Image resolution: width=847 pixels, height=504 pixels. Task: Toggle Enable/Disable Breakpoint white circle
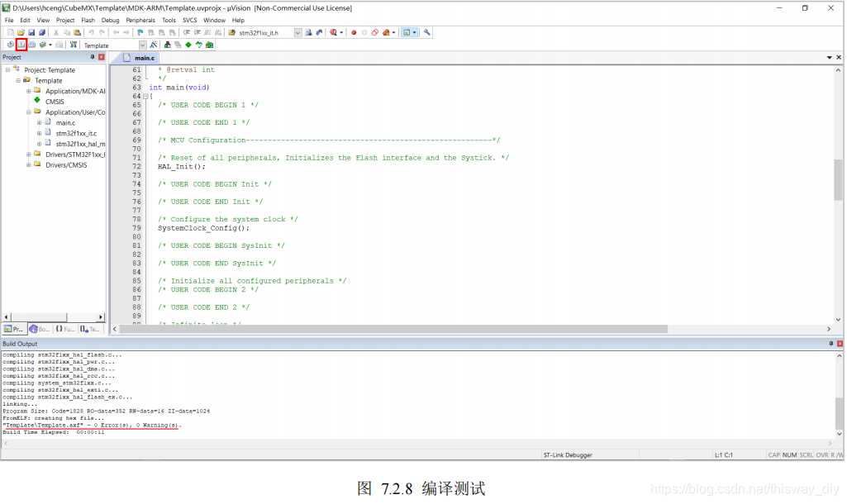tap(364, 32)
